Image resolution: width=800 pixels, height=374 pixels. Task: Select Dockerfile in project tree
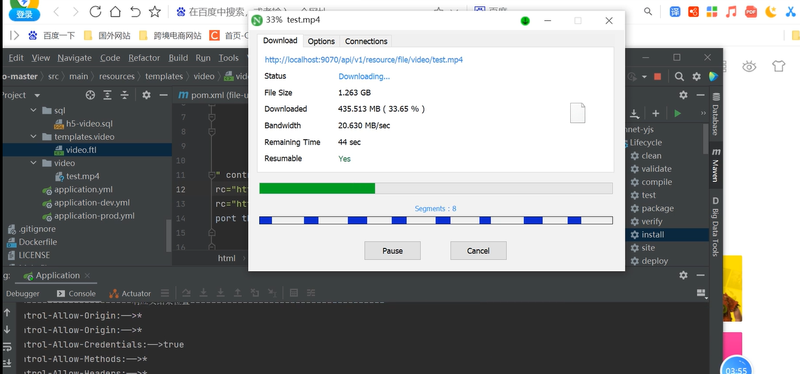click(32, 242)
